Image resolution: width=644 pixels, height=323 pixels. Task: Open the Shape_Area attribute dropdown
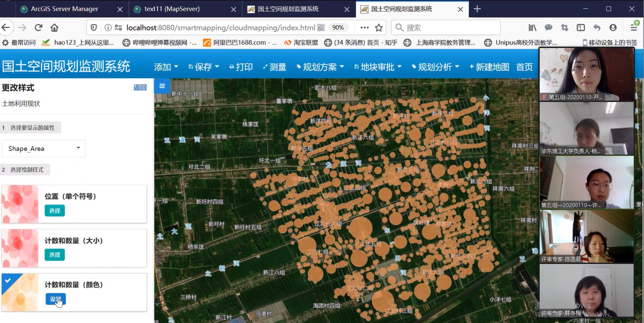(x=44, y=148)
